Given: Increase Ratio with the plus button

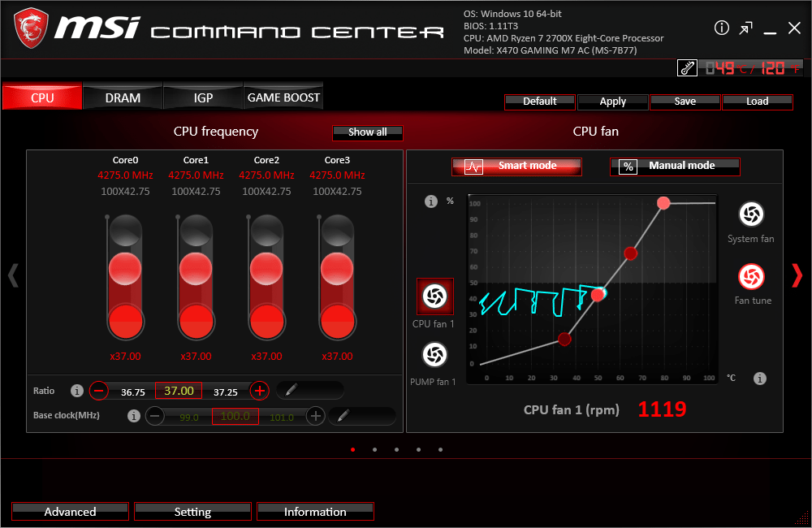Looking at the screenshot, I should [260, 390].
